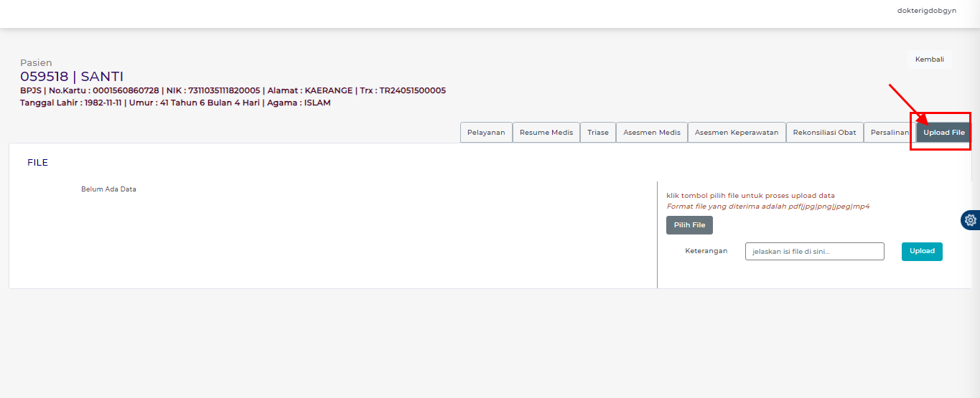The height and width of the screenshot is (398, 980).
Task: Click the Upload File tab
Action: coord(943,133)
